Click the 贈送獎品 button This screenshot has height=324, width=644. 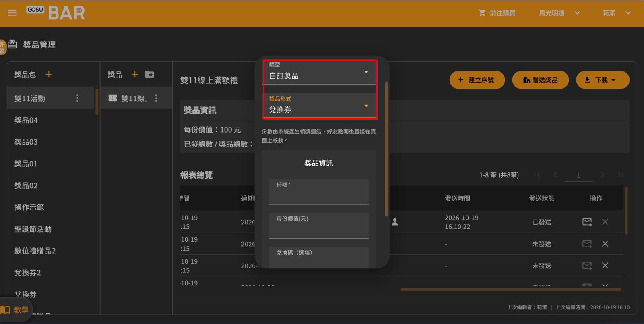tap(541, 80)
